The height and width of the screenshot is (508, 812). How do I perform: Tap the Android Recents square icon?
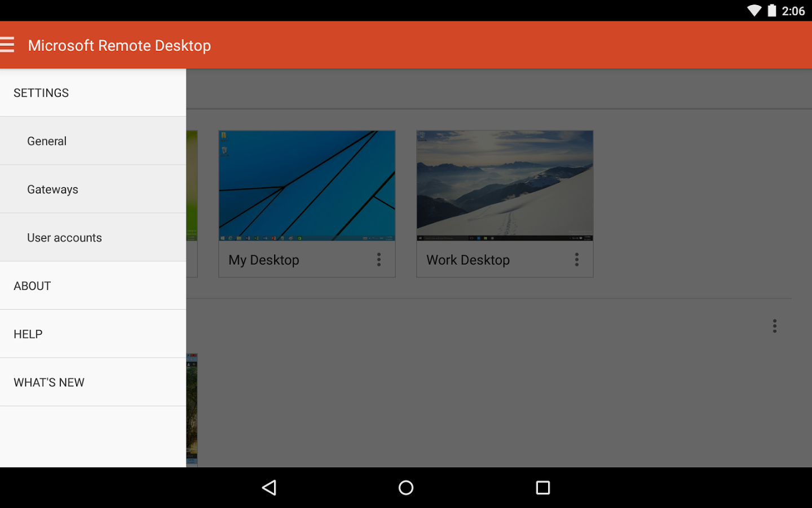(x=542, y=487)
